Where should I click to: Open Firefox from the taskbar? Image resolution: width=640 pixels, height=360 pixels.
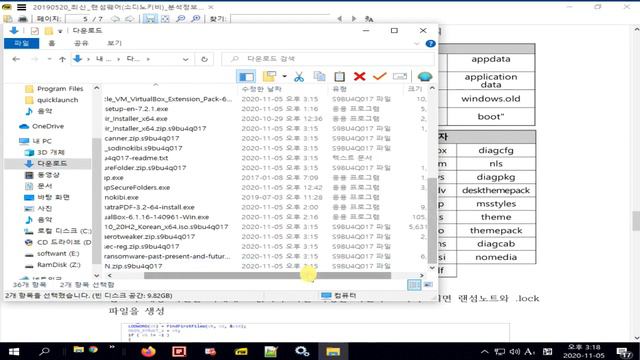coord(149,351)
